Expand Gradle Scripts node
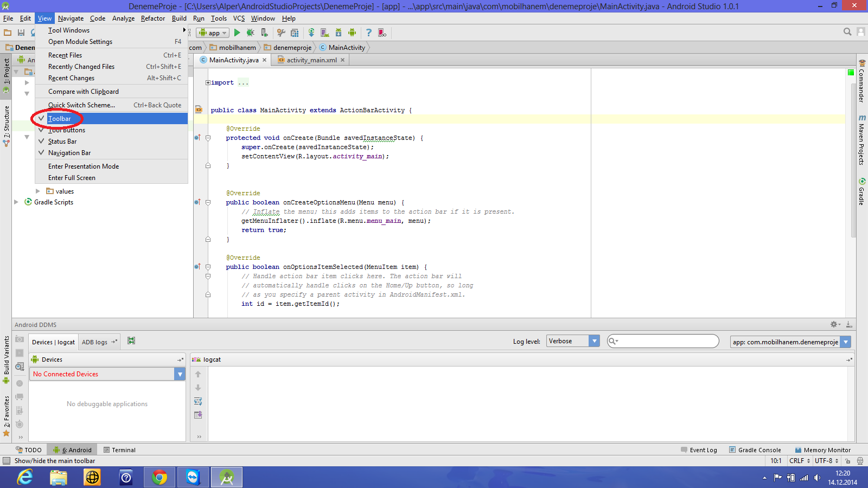This screenshot has height=488, width=868. click(x=16, y=202)
